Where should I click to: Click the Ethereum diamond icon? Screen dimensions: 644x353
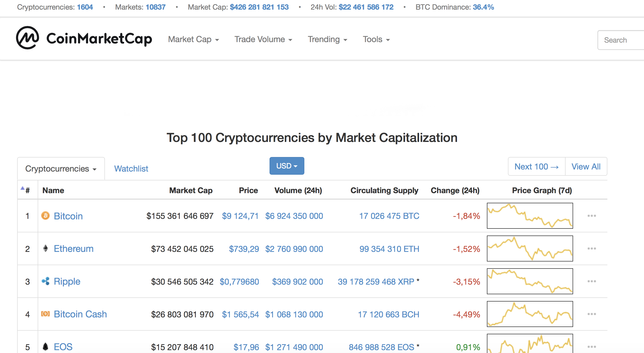[45, 248]
